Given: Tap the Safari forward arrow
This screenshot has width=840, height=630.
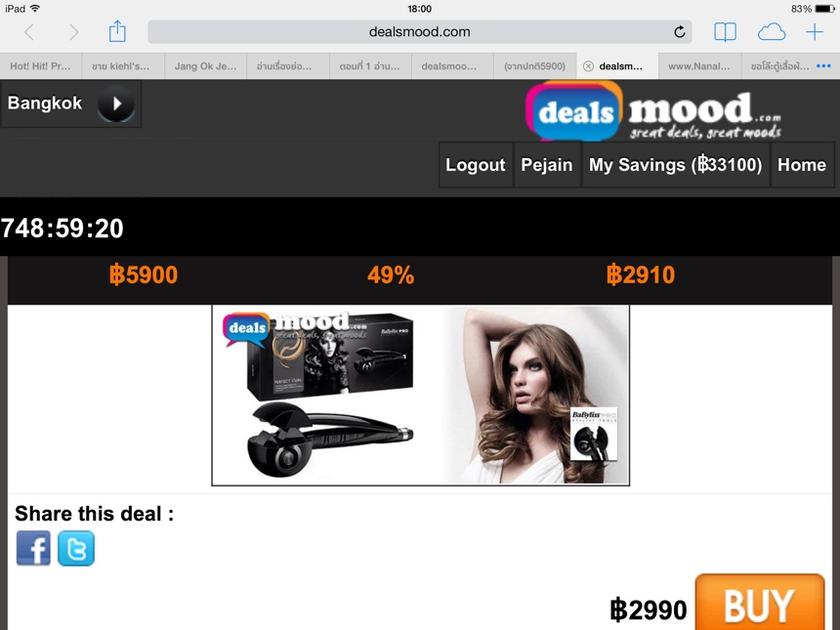Looking at the screenshot, I should coord(73,32).
